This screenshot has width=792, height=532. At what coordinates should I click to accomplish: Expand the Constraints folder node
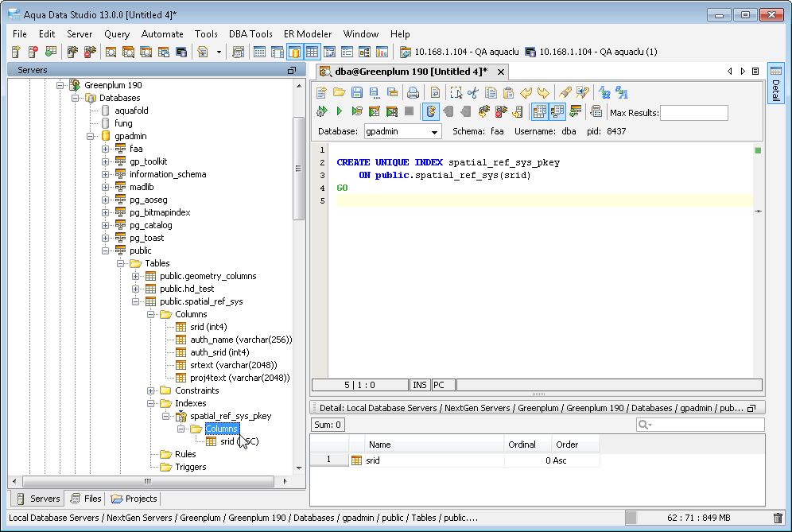[151, 390]
